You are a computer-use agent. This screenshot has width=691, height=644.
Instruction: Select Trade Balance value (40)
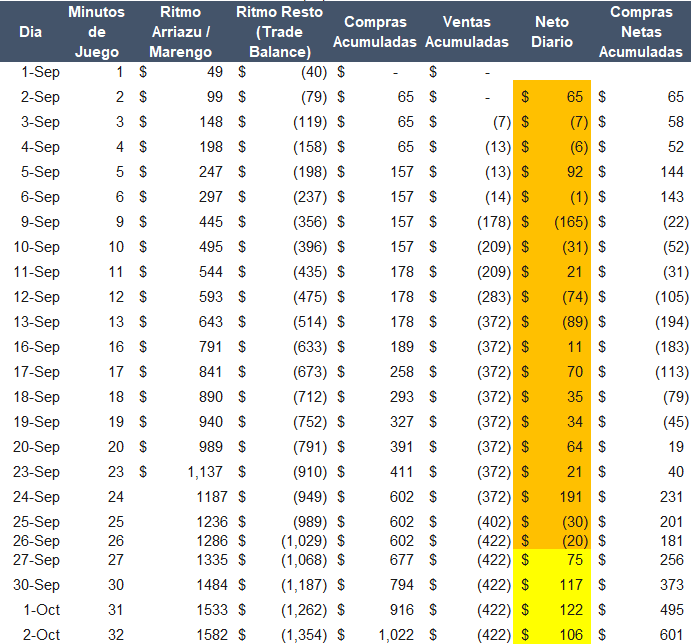click(x=314, y=72)
